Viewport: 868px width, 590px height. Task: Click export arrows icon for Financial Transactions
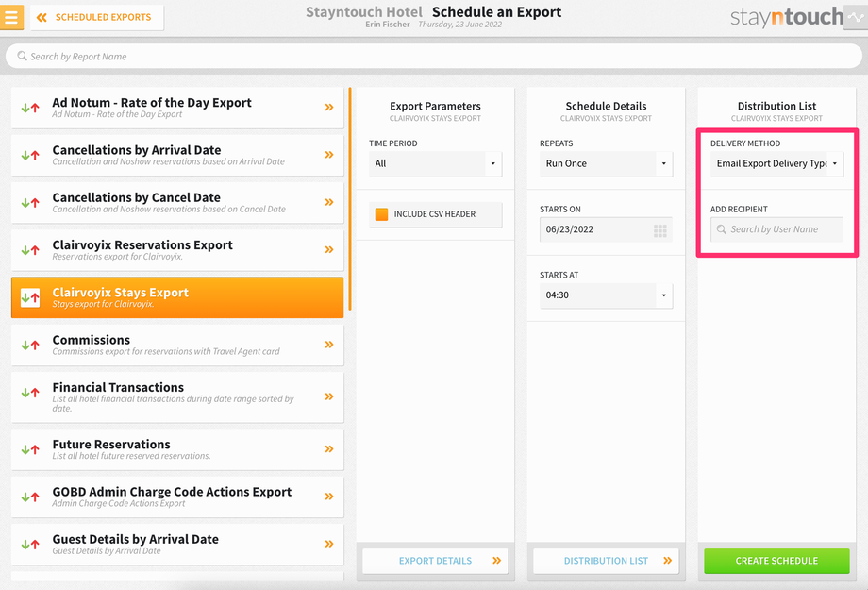(30, 393)
